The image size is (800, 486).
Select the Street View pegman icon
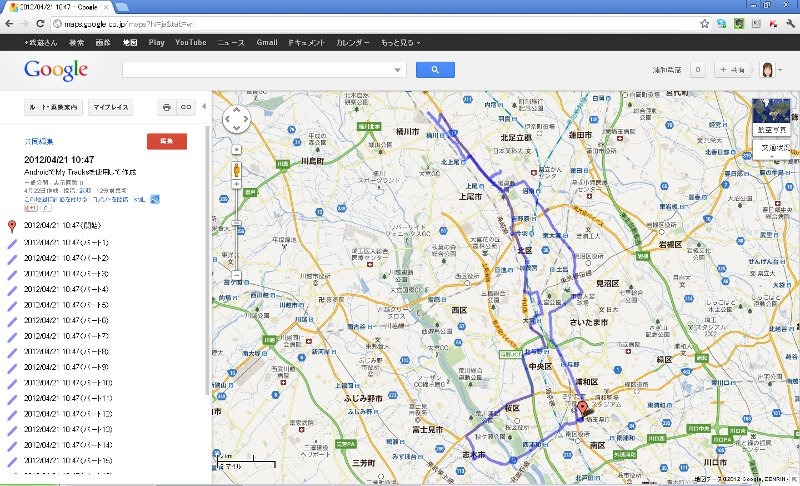pyautogui.click(x=237, y=169)
